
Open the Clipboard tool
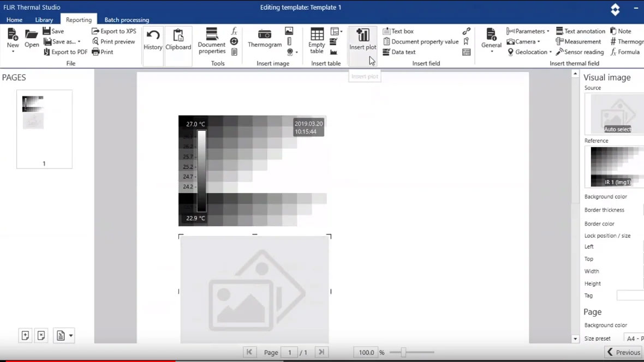(178, 40)
